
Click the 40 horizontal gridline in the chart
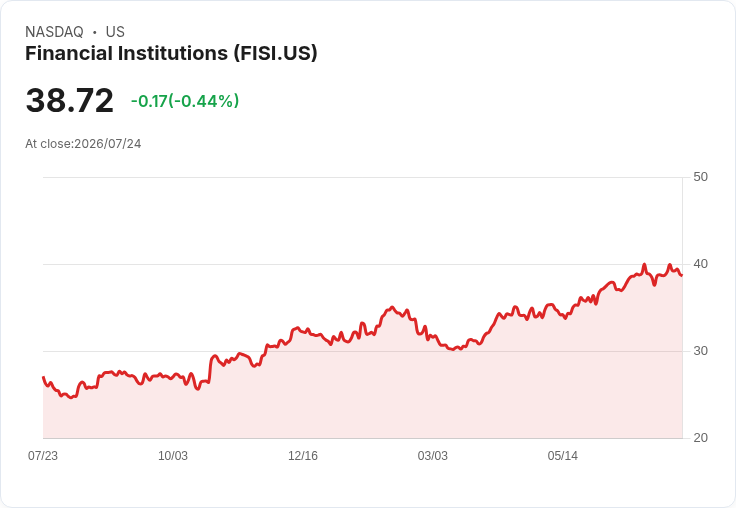coord(362,264)
